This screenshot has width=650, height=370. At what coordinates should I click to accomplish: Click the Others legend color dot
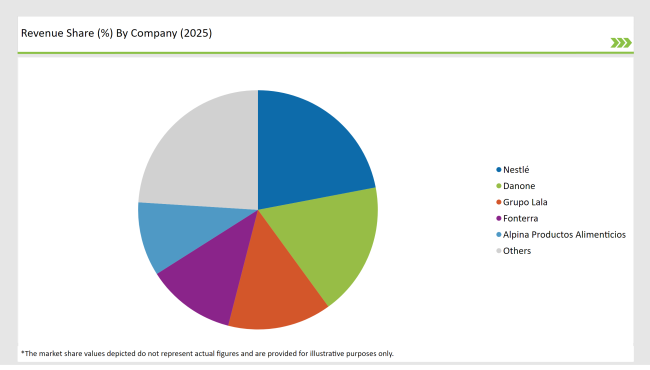[499, 251]
